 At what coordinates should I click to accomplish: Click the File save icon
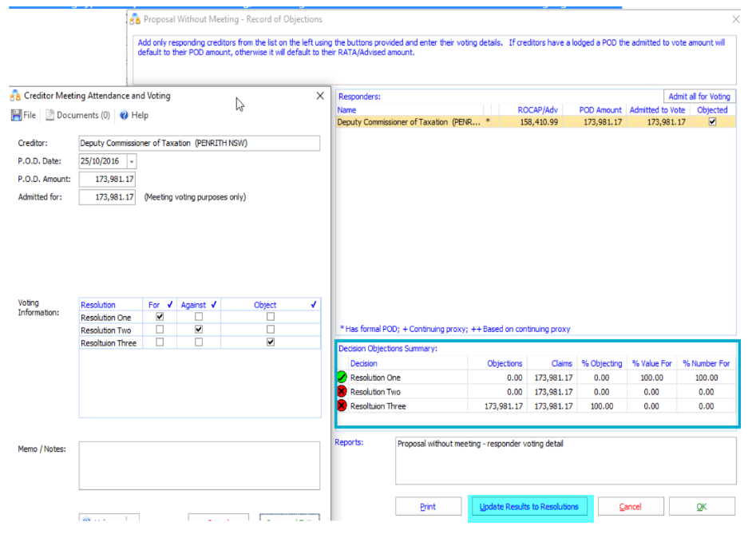click(x=16, y=116)
